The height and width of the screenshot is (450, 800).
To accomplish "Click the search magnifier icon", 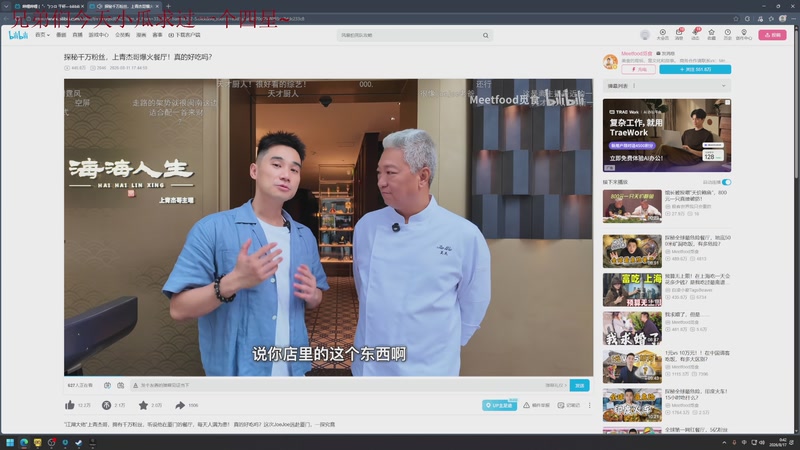I will [486, 35].
